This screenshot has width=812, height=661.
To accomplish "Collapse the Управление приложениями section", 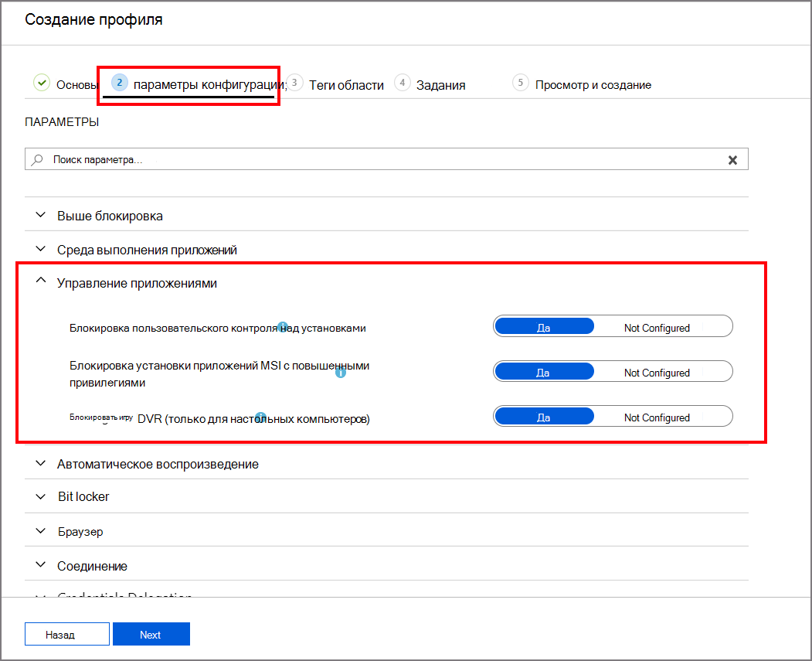I will [41, 282].
